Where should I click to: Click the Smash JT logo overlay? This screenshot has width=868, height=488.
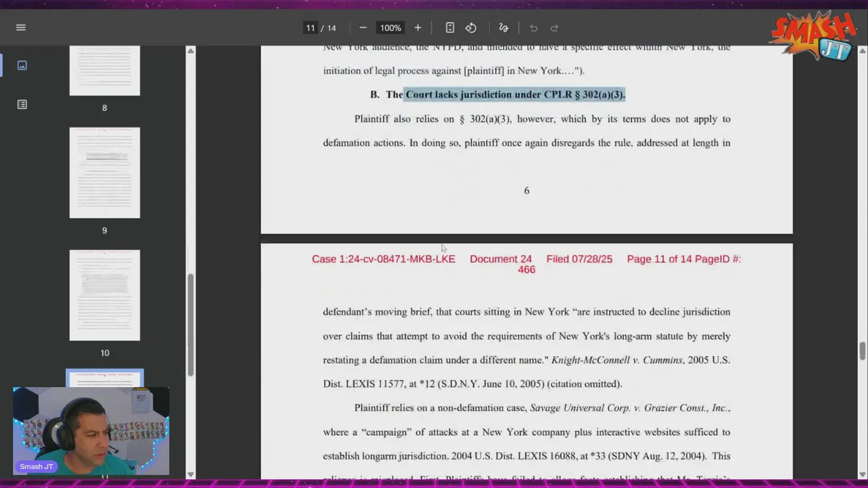pyautogui.click(x=815, y=35)
